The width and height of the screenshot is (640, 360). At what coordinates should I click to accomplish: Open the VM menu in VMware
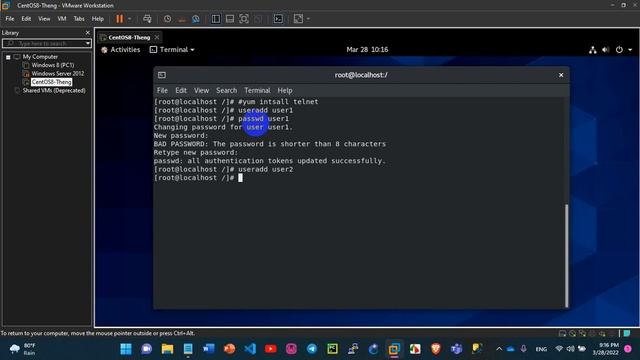coord(62,19)
